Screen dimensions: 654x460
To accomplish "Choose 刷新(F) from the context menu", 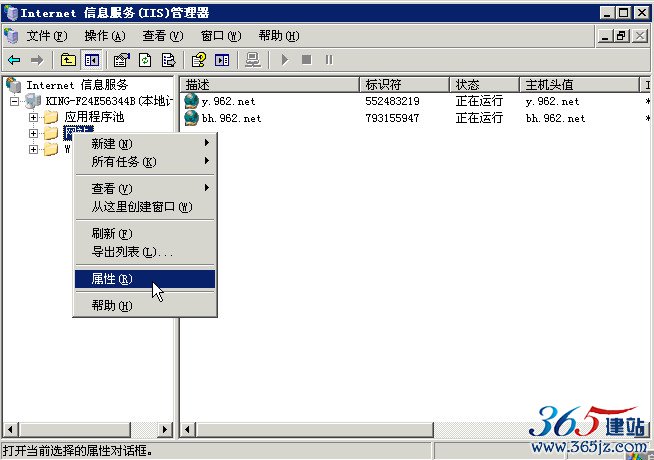I will (145, 234).
